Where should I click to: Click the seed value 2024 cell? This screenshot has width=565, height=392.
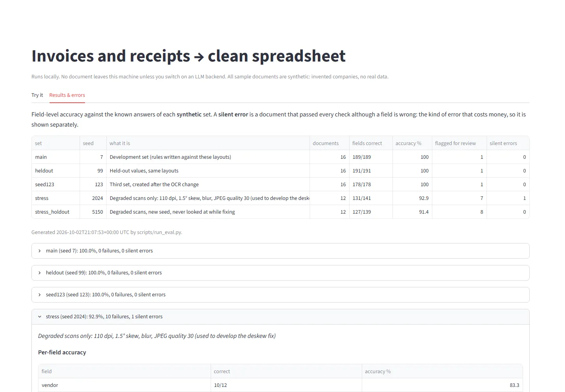[93, 198]
